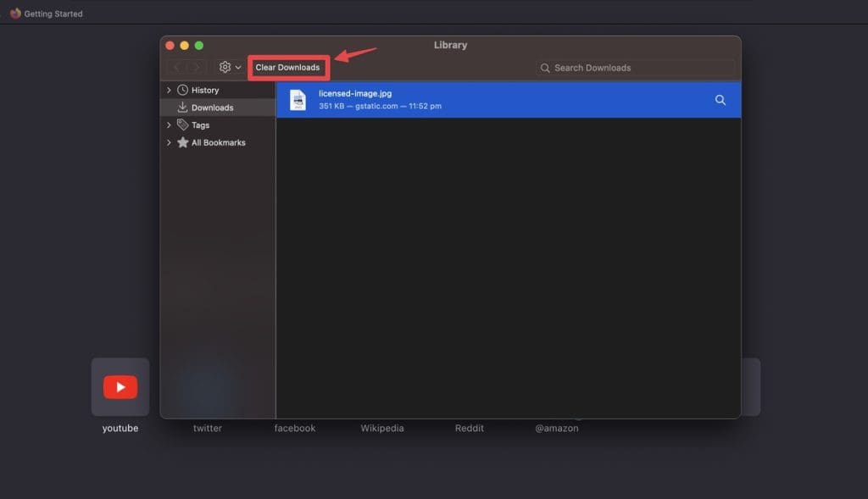Show licensed-image.jpg in Finder via magnifier
The image size is (868, 499).
coord(721,100)
